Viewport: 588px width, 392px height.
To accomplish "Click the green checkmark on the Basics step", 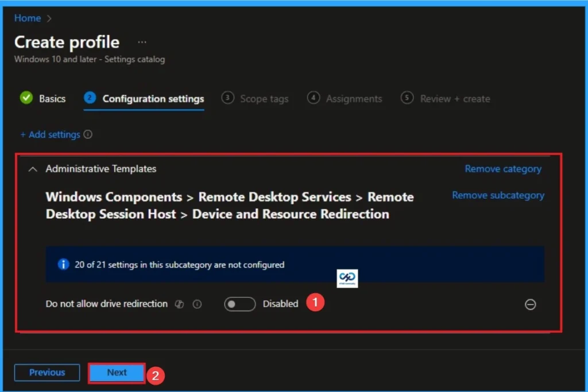I will pos(26,98).
